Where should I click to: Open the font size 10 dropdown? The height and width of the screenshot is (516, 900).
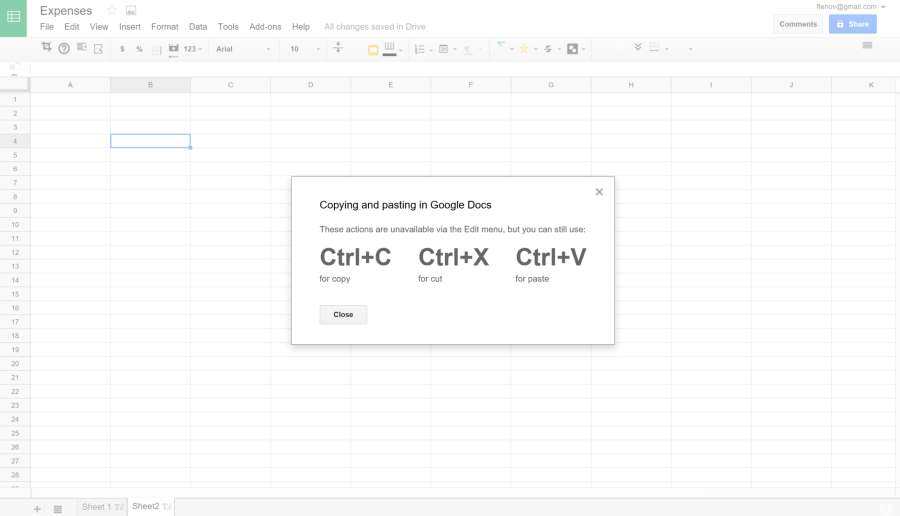[x=304, y=49]
